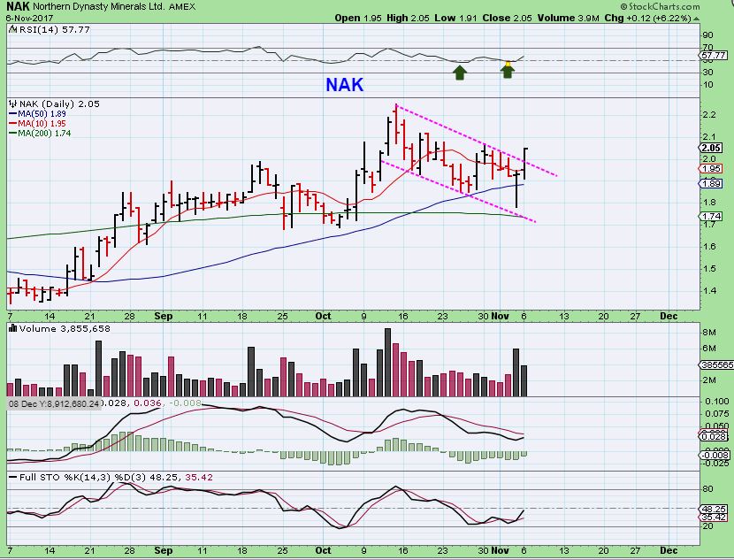
Task: Click the 57.77 RSI axis tag
Action: tap(714, 56)
